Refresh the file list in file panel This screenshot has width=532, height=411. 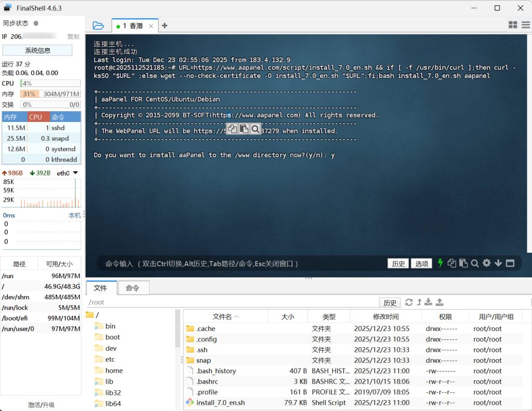tap(409, 302)
